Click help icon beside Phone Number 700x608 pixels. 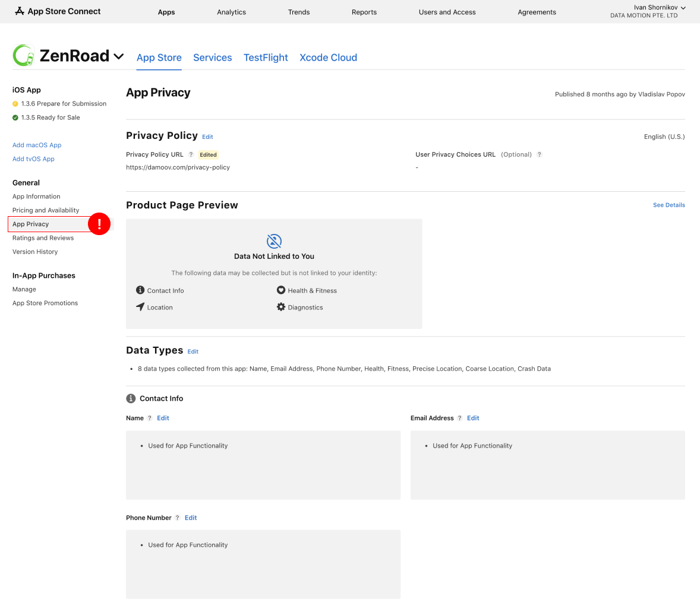(x=177, y=518)
